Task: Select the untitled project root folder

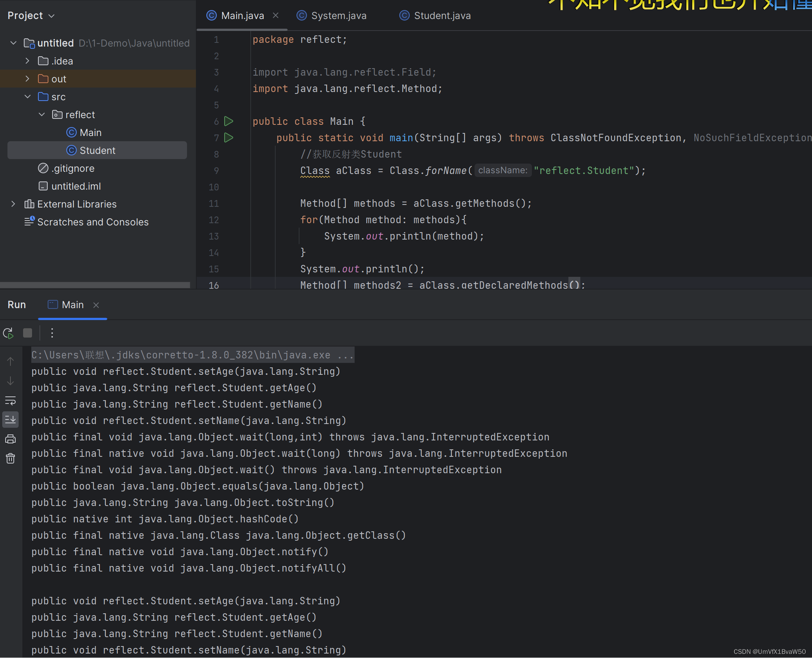Action: tap(55, 43)
